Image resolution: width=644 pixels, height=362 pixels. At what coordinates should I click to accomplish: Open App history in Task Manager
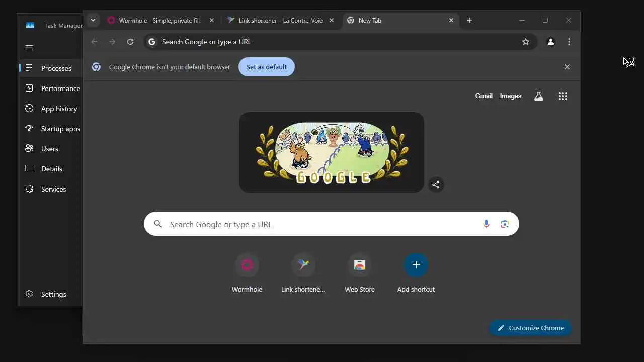(51, 109)
